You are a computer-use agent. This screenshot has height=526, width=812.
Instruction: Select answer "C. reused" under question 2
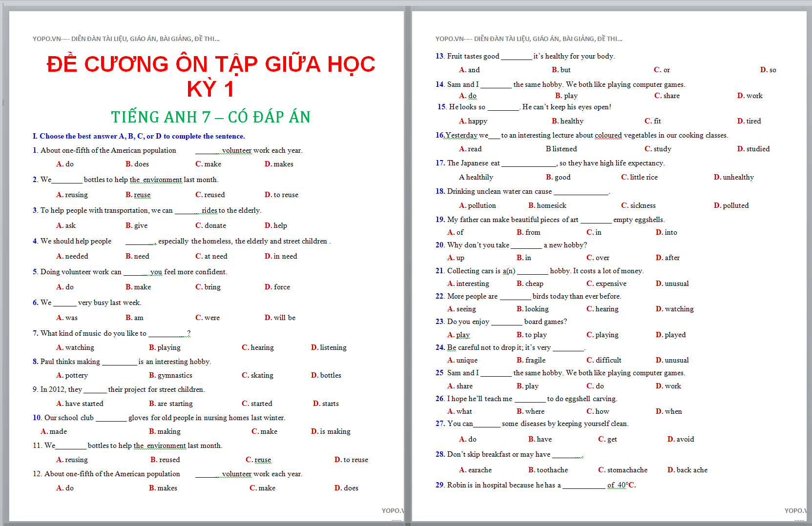click(x=210, y=195)
